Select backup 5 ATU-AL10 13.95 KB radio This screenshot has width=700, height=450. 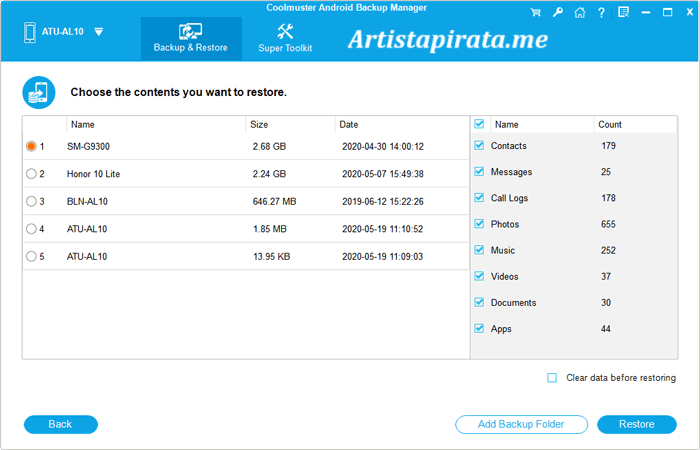click(31, 256)
